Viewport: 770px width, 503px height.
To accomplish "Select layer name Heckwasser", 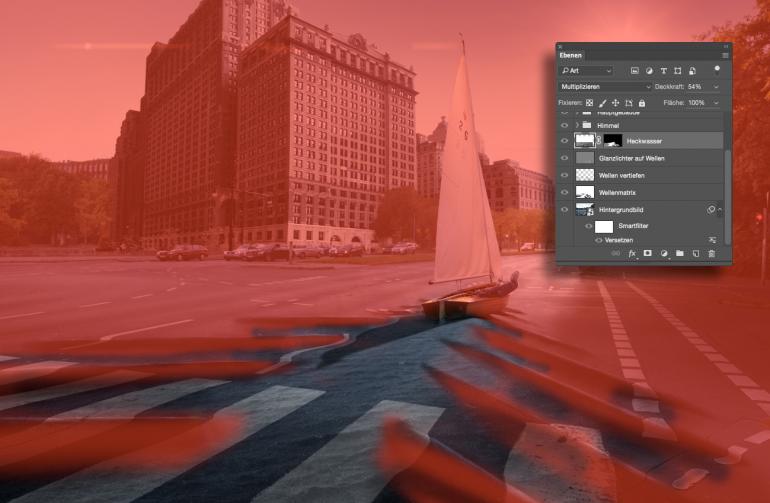I will [x=644, y=141].
